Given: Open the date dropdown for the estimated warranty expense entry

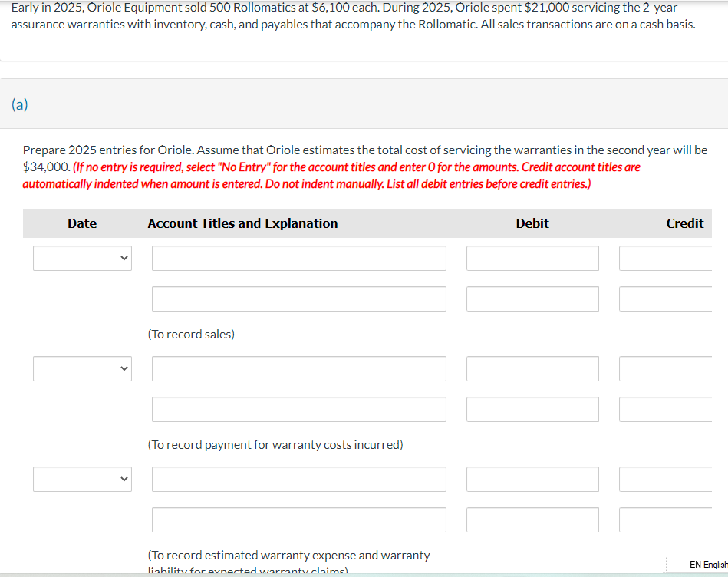Looking at the screenshot, I should 82,479.
